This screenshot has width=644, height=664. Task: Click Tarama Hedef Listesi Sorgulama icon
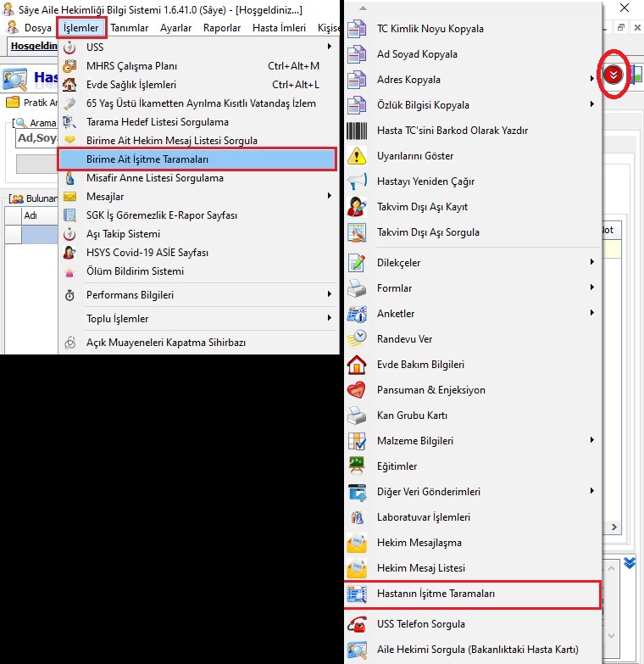pyautogui.click(x=69, y=122)
